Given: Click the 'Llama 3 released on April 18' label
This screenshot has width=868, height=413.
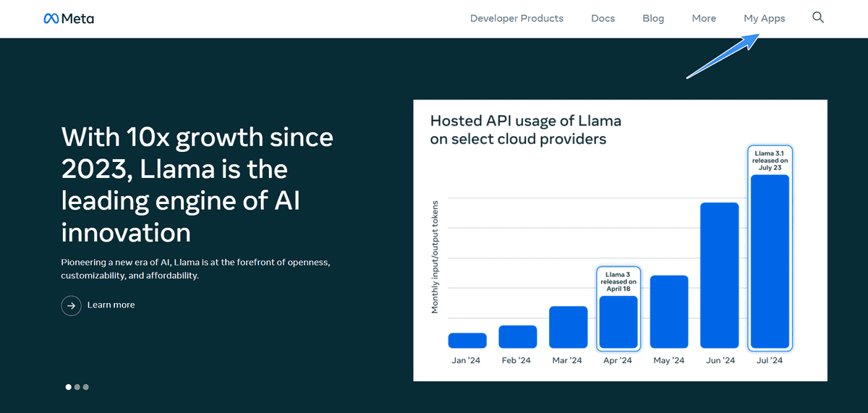Looking at the screenshot, I should click(x=618, y=281).
